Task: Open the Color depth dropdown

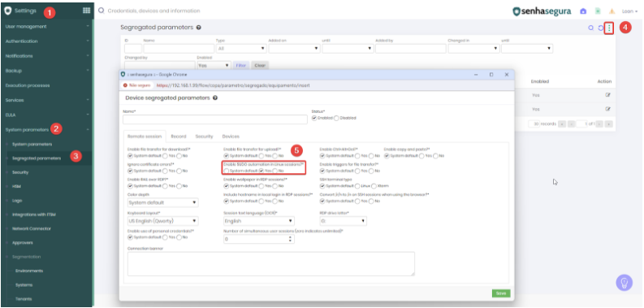Action: 163,202
